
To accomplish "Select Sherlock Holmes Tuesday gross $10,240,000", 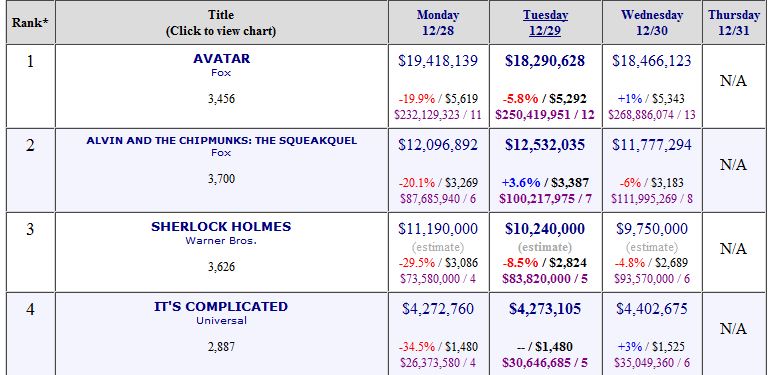I will [x=545, y=229].
